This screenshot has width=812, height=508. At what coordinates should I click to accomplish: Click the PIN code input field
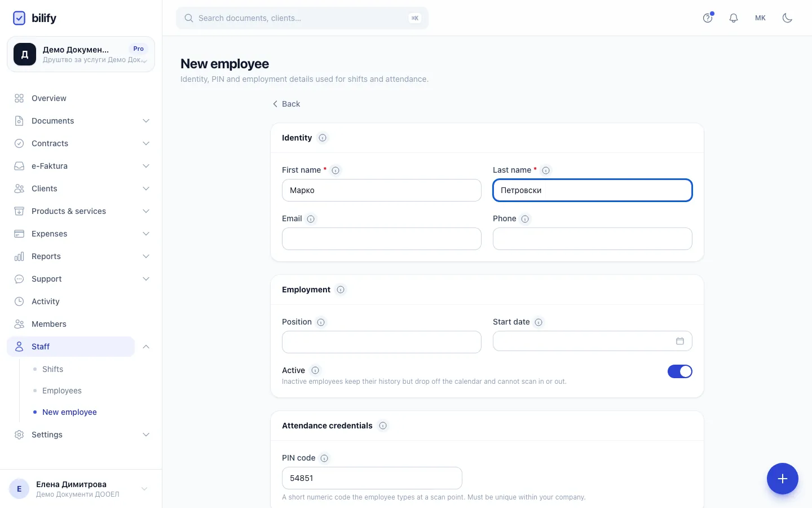point(372,478)
